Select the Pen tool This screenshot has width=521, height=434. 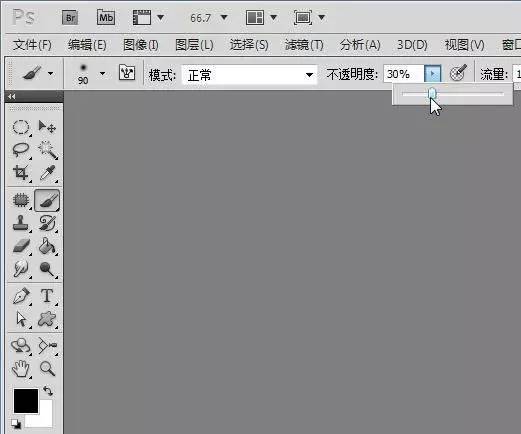tap(21, 296)
